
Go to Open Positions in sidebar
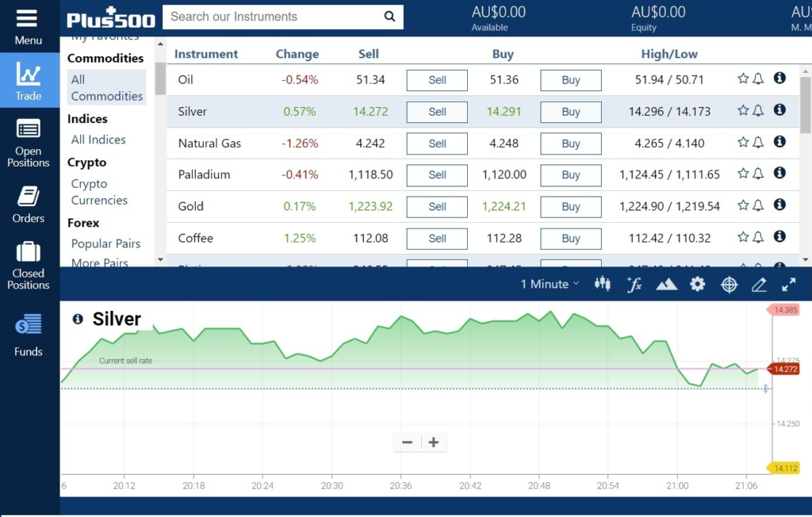click(x=29, y=142)
